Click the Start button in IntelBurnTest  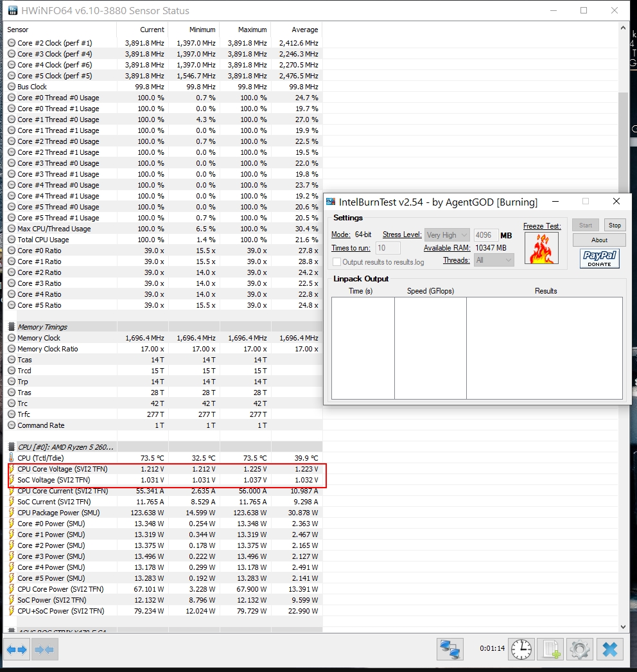(x=586, y=225)
